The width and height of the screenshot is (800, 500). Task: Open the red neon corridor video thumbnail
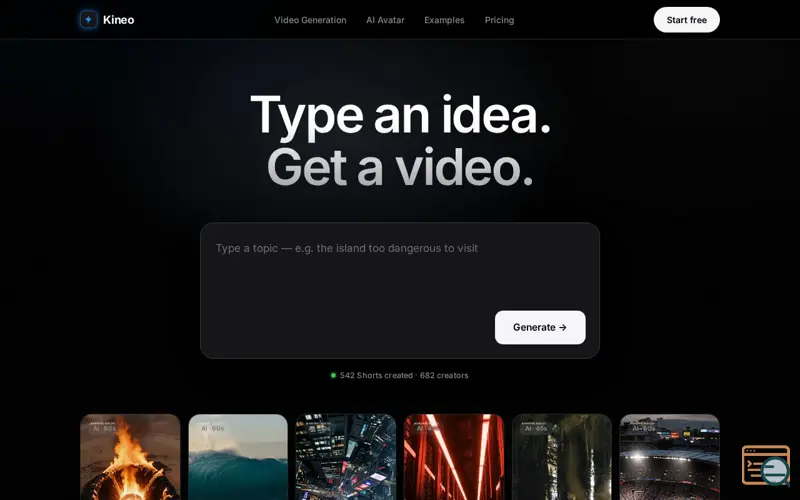454,457
